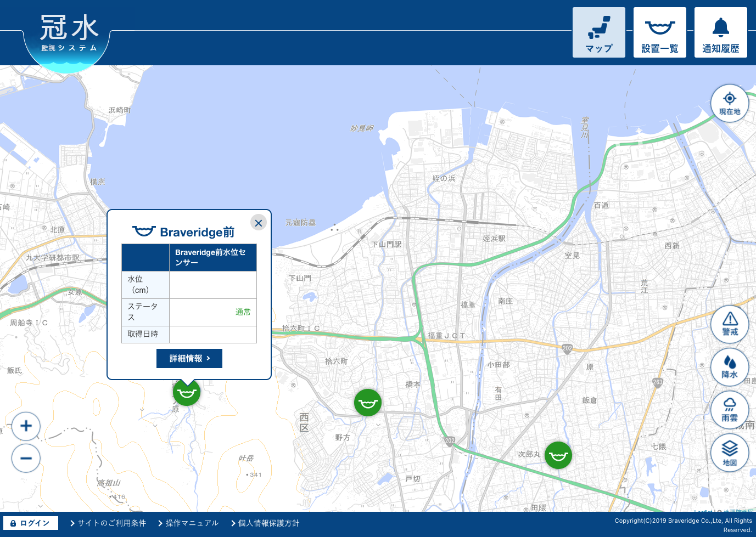Open the 設置一覧 installation list tab
The width and height of the screenshot is (756, 537).
(660, 32)
